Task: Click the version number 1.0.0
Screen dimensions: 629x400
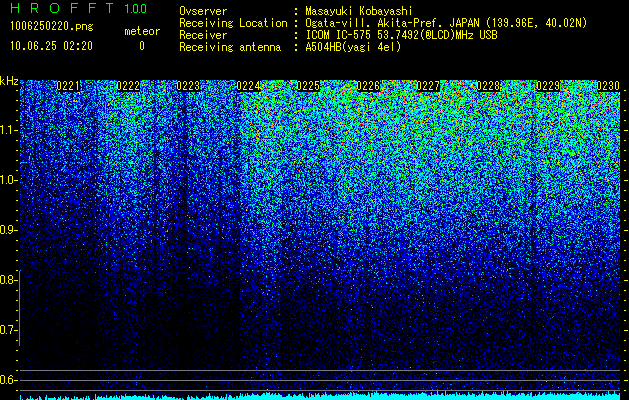Action: (136, 8)
